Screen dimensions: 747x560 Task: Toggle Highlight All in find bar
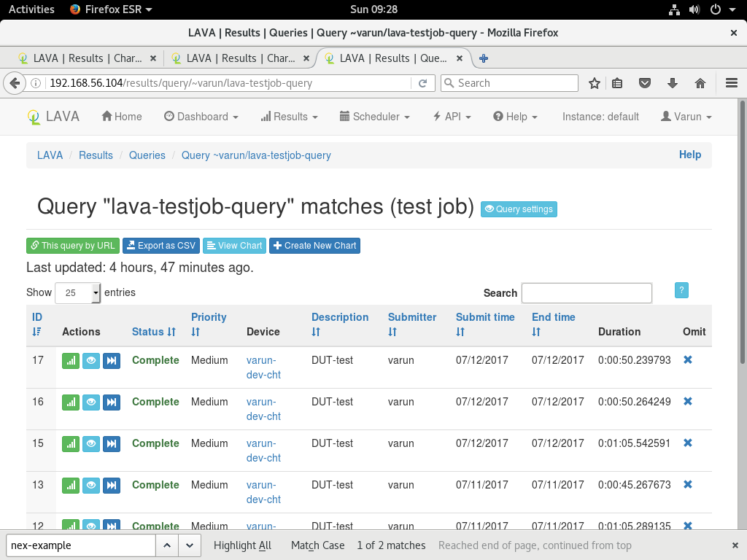click(x=242, y=545)
